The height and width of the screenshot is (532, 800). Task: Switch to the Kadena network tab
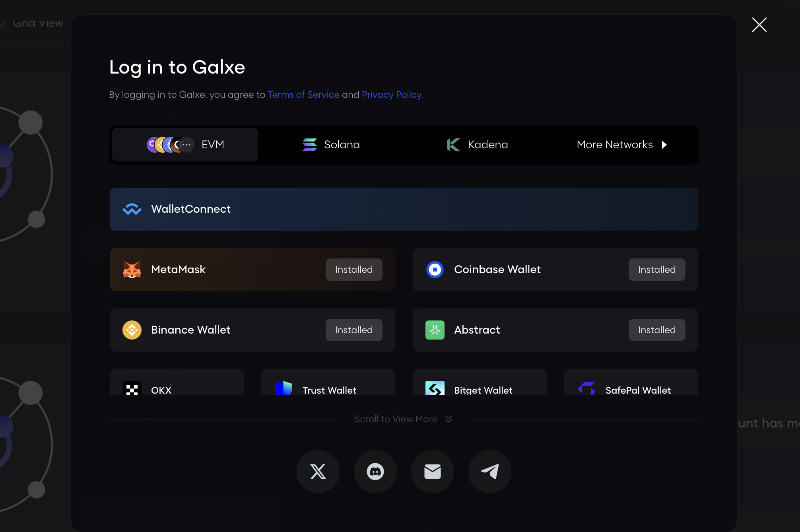click(x=477, y=145)
